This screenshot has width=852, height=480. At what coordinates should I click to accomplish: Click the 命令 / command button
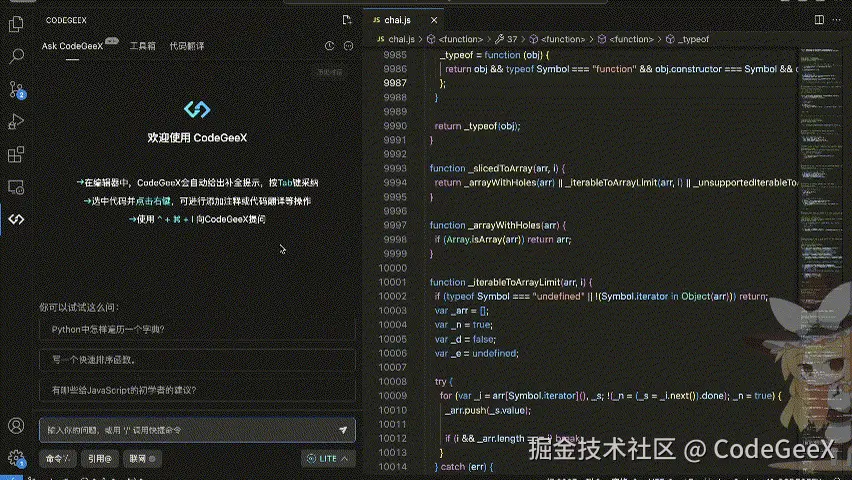coord(58,459)
